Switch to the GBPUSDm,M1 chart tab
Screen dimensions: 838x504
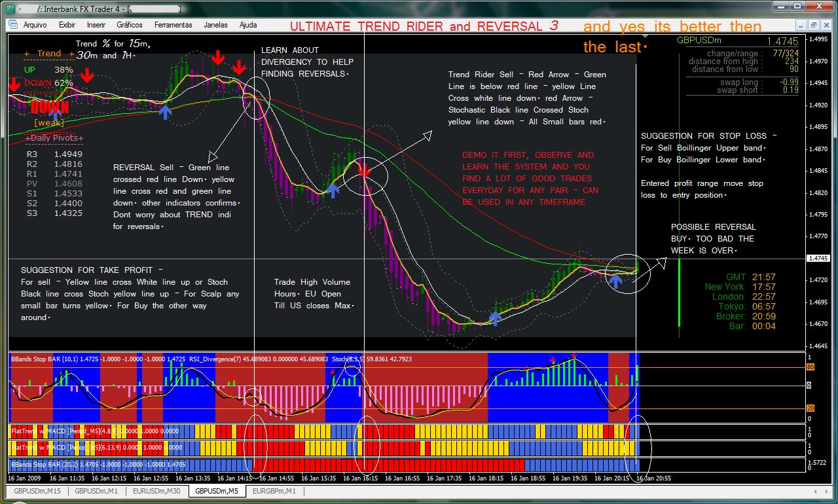[x=97, y=491]
